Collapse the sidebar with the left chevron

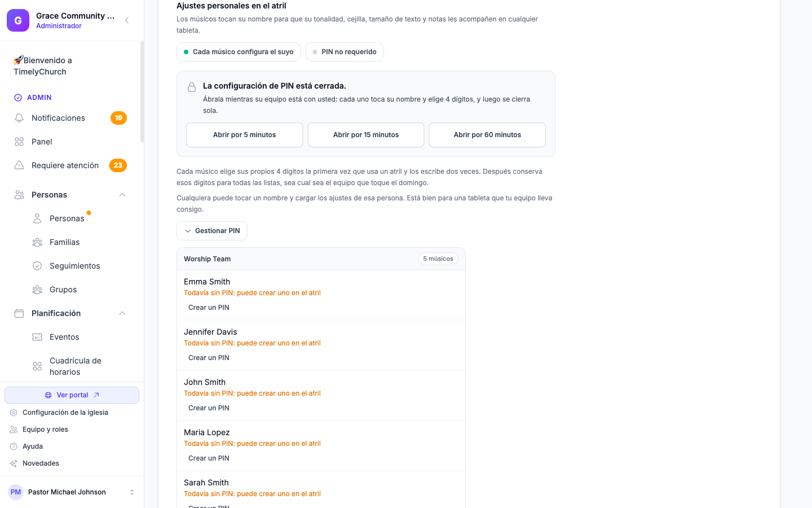pos(127,20)
